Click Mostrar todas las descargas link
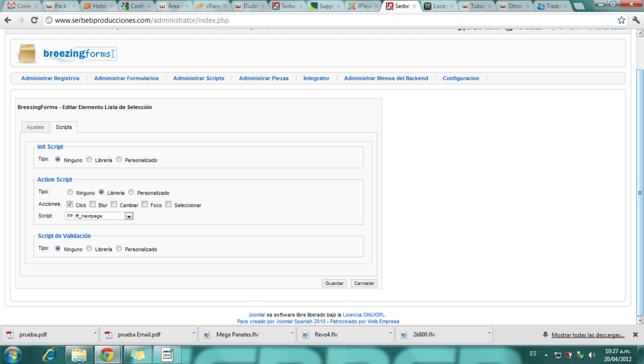 [588, 335]
